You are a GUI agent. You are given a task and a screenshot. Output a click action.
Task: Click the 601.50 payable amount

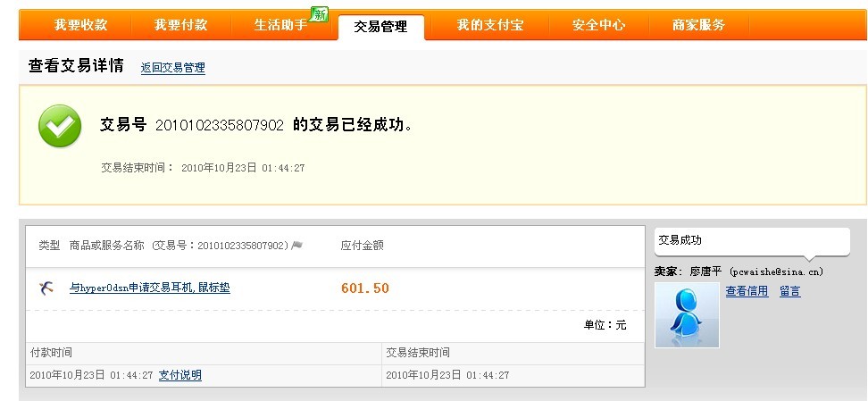coord(365,288)
